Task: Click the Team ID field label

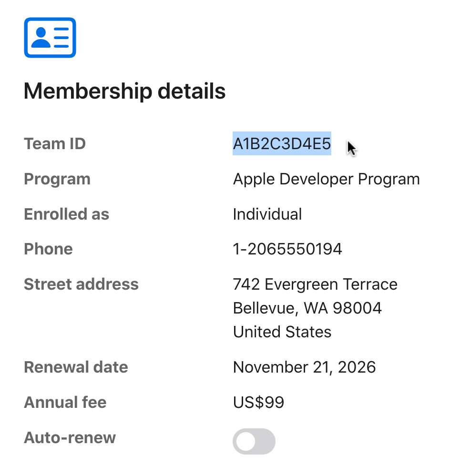Action: pyautogui.click(x=54, y=143)
